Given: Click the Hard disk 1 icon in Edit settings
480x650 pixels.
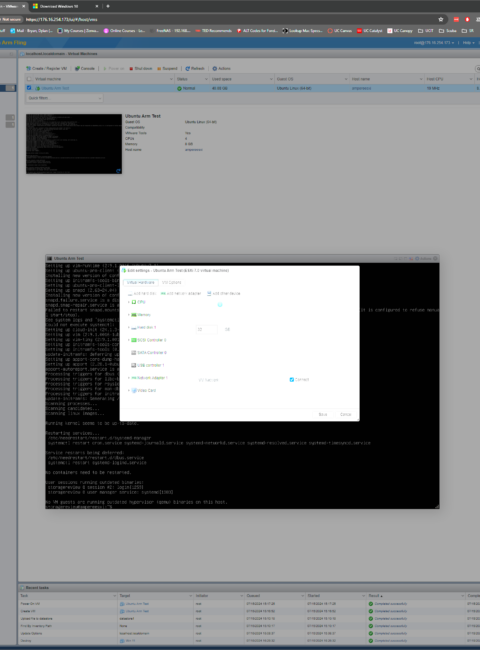Looking at the screenshot, I should pyautogui.click(x=134, y=328).
